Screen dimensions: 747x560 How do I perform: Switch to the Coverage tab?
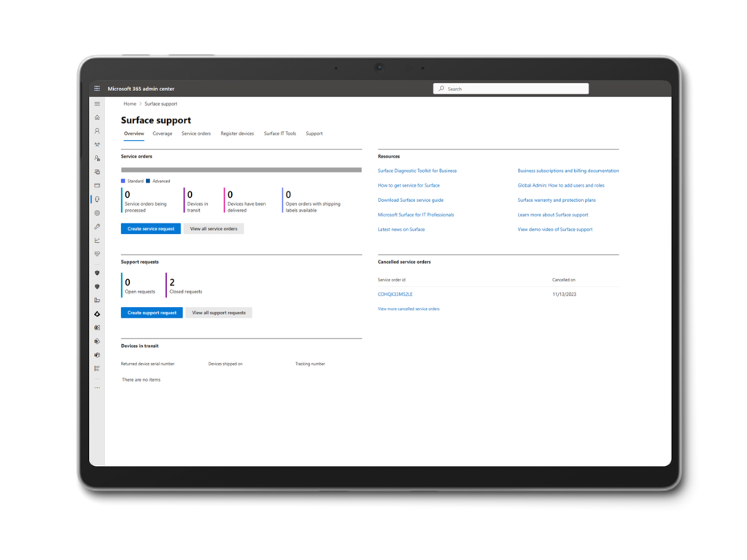click(x=163, y=134)
